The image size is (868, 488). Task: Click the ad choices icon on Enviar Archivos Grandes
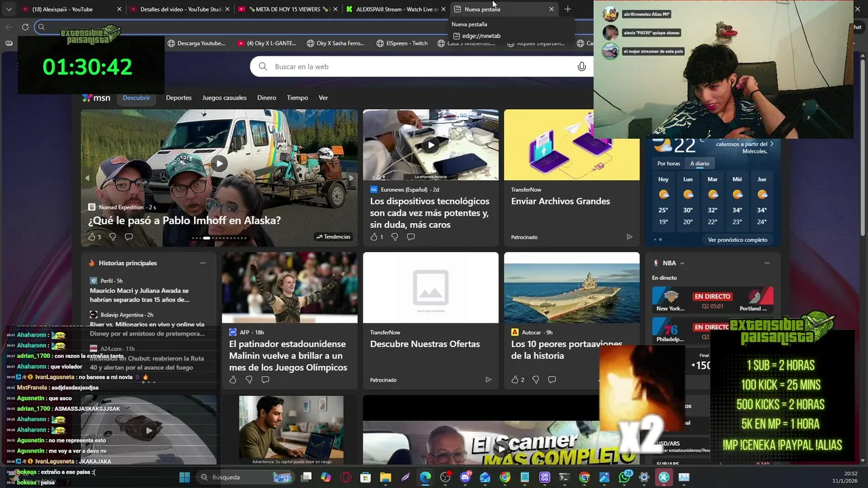click(629, 237)
